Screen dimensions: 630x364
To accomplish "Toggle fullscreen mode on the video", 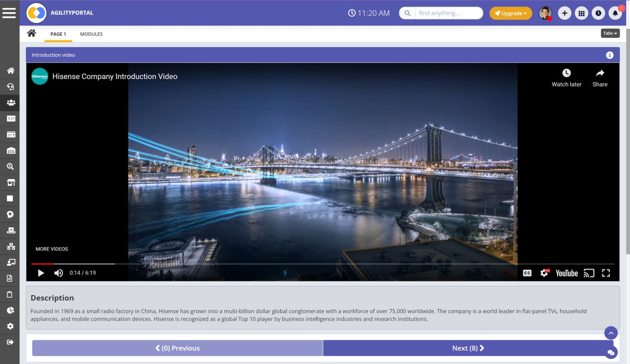I will 606,273.
